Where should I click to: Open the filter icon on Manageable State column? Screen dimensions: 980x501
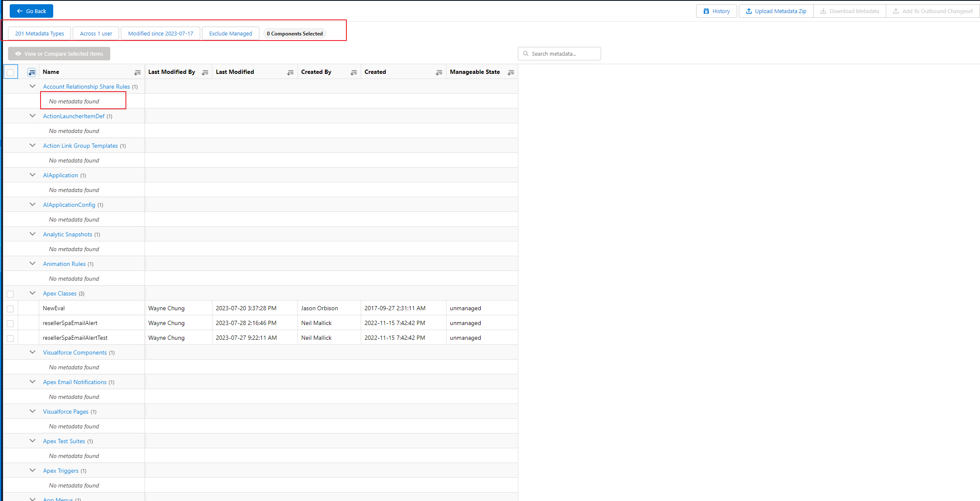(x=511, y=72)
